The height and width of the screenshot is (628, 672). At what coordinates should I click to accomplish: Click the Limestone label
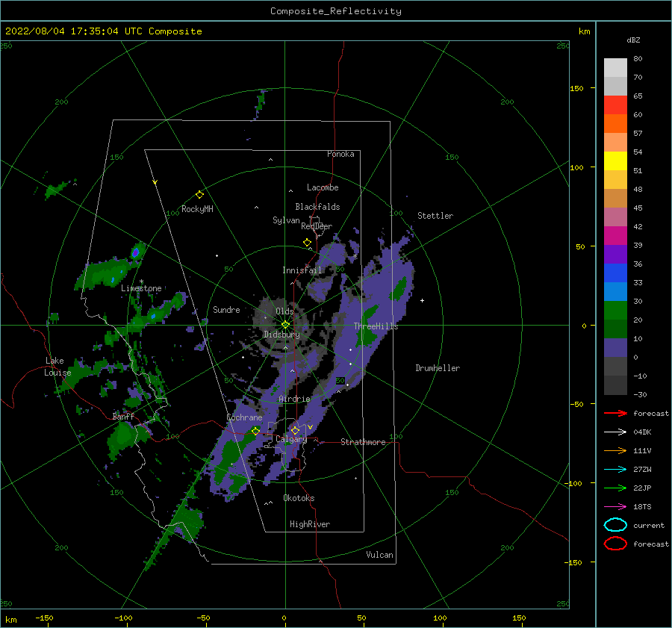[x=141, y=288]
